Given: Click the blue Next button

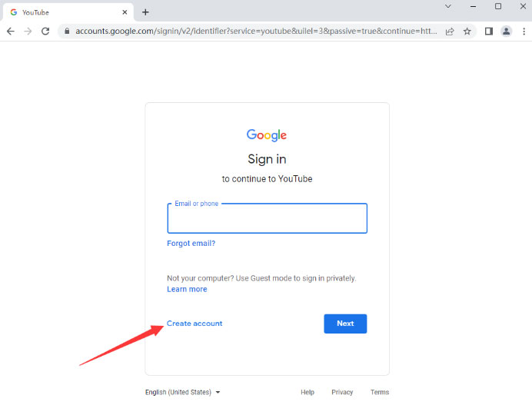Looking at the screenshot, I should (345, 324).
